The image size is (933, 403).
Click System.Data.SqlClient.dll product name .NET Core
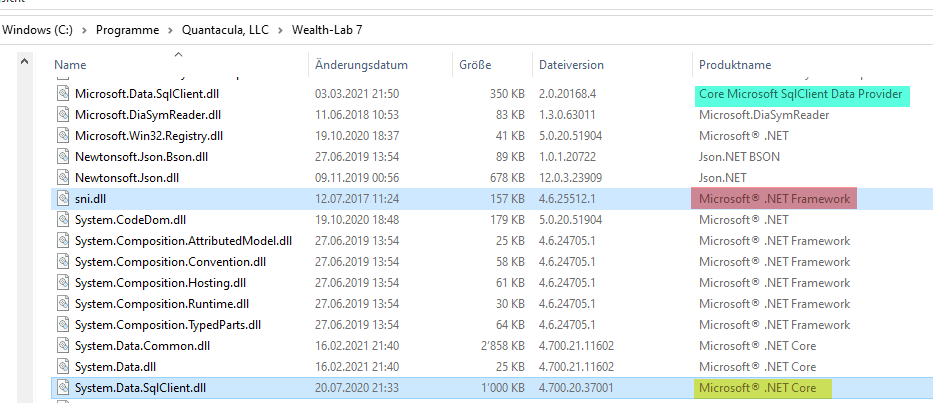coord(757,388)
